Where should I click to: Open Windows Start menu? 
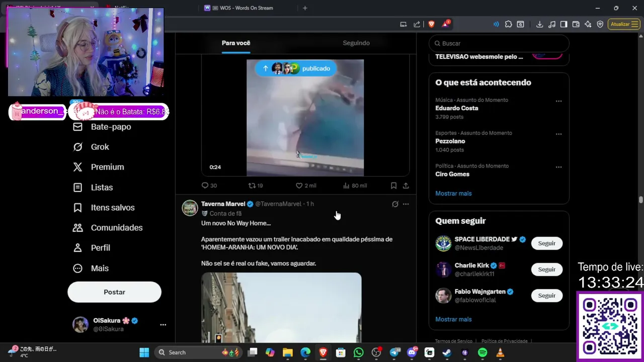(x=144, y=352)
